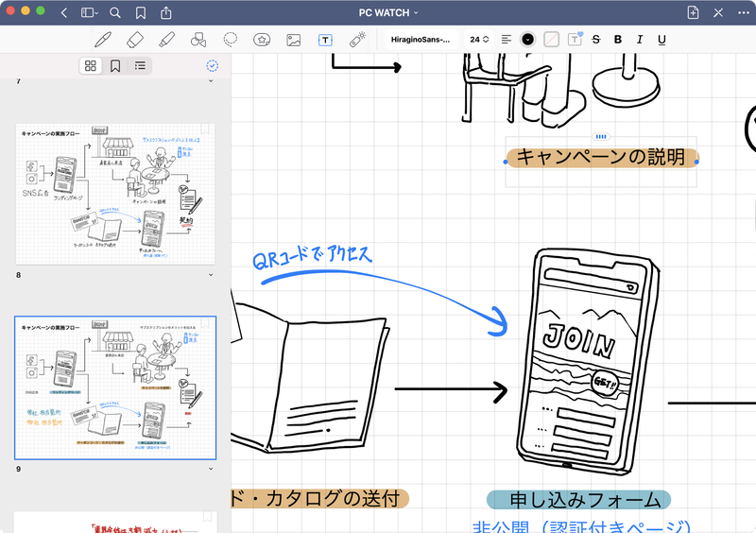Viewport: 756px width, 533px height.
Task: Open the Elements sticker tool
Action: 262,40
